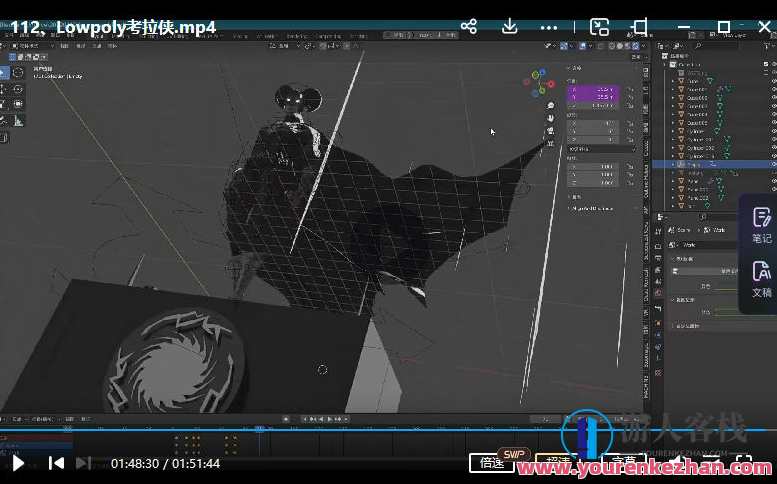Open the 倍速 playback speed button
Viewport: 777px width, 484px height.
tap(491, 463)
